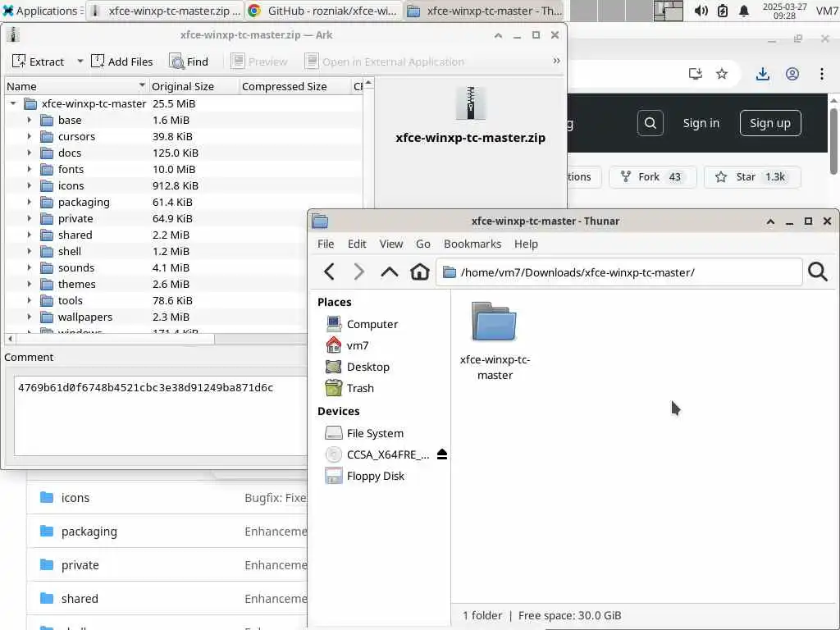This screenshot has height=630, width=840.
Task: Click the Ark horizontal scrollbar
Action: coord(115,339)
